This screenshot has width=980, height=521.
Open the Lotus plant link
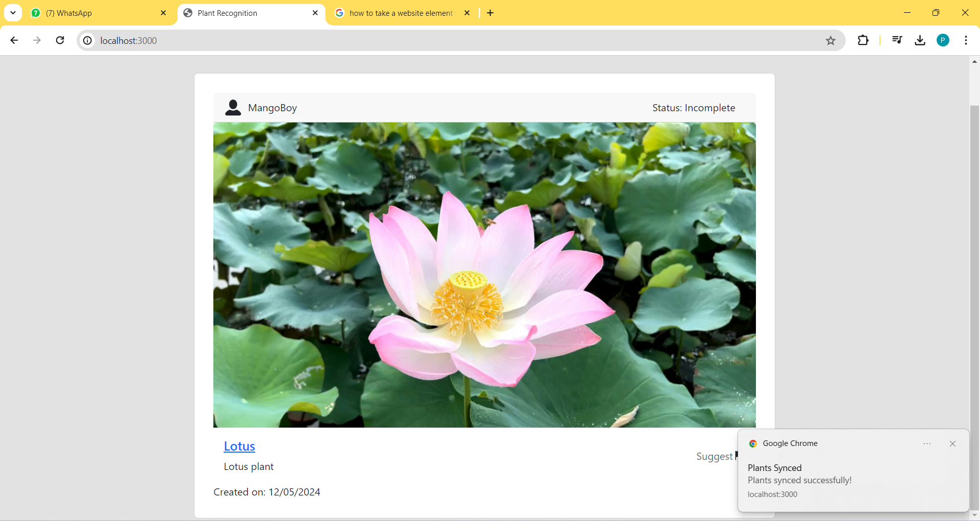tap(239, 446)
